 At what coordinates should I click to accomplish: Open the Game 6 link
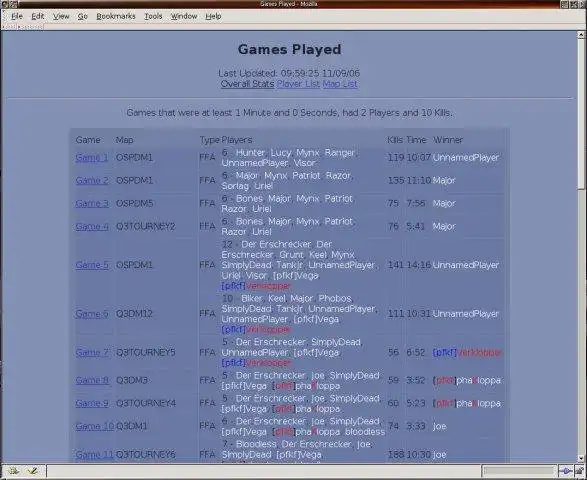pos(92,314)
